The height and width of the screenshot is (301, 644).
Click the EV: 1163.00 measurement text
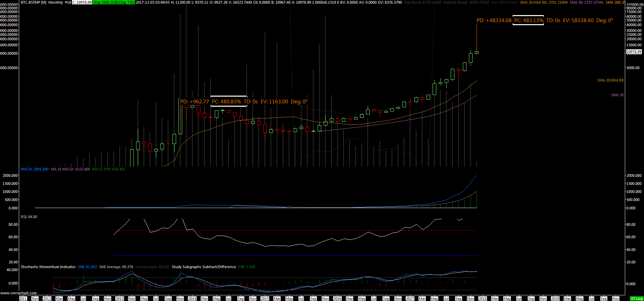pos(274,102)
